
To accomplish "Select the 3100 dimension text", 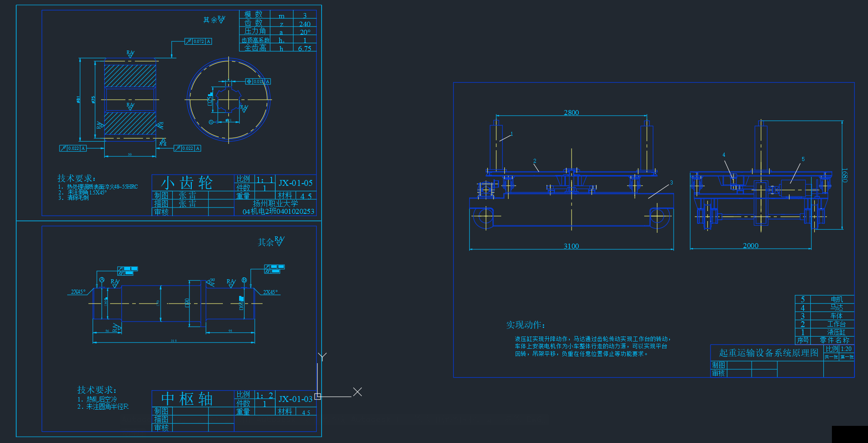I will tap(571, 246).
